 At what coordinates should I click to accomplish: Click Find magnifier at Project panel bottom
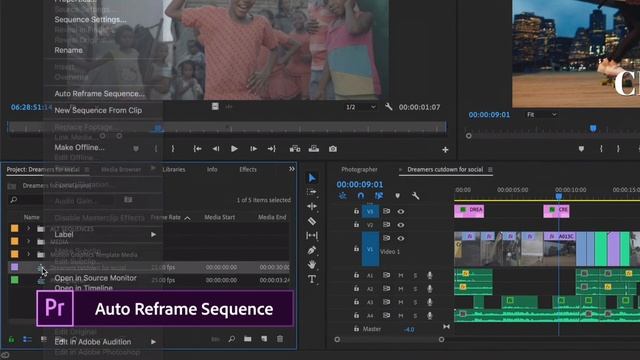point(231,339)
